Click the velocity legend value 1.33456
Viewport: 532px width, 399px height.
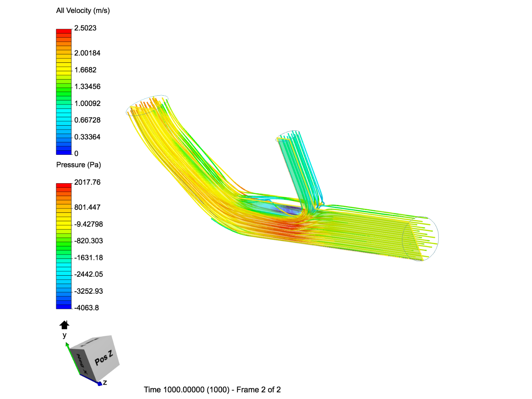pos(87,86)
